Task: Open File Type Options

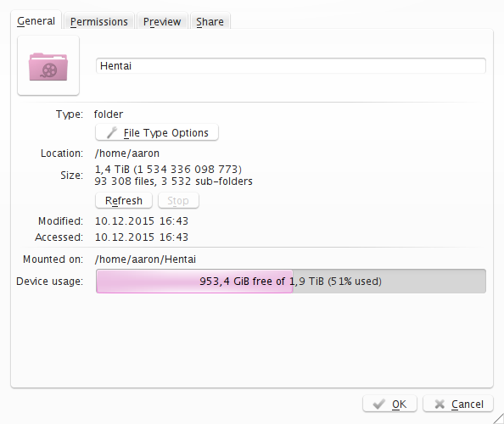Action: pos(157,132)
